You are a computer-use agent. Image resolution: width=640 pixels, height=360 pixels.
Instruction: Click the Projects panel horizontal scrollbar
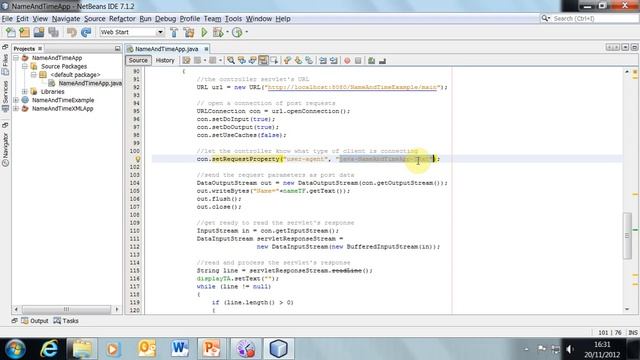tap(66, 309)
